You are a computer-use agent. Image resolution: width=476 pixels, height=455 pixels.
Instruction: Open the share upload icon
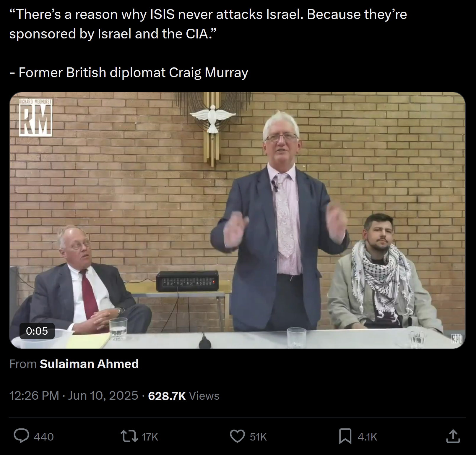tap(453, 436)
